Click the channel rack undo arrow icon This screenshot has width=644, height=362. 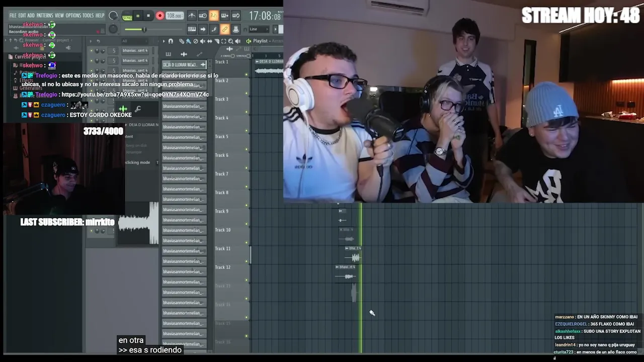pos(98,41)
